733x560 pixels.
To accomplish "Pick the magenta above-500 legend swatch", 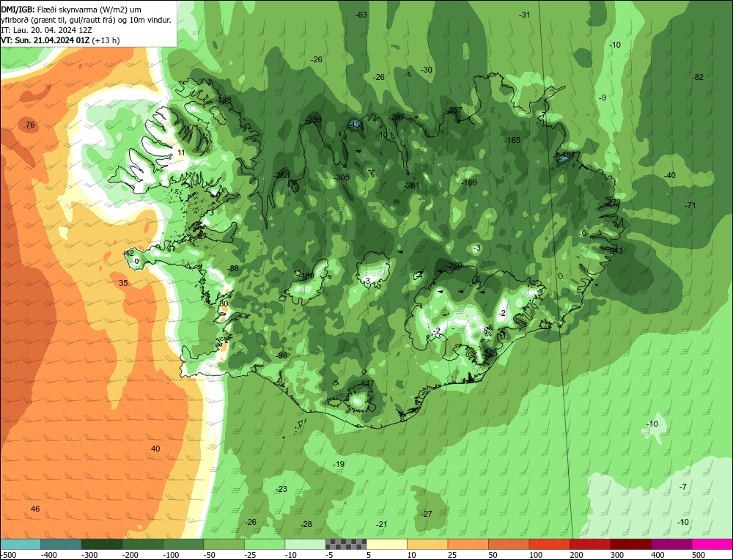I will click(712, 544).
